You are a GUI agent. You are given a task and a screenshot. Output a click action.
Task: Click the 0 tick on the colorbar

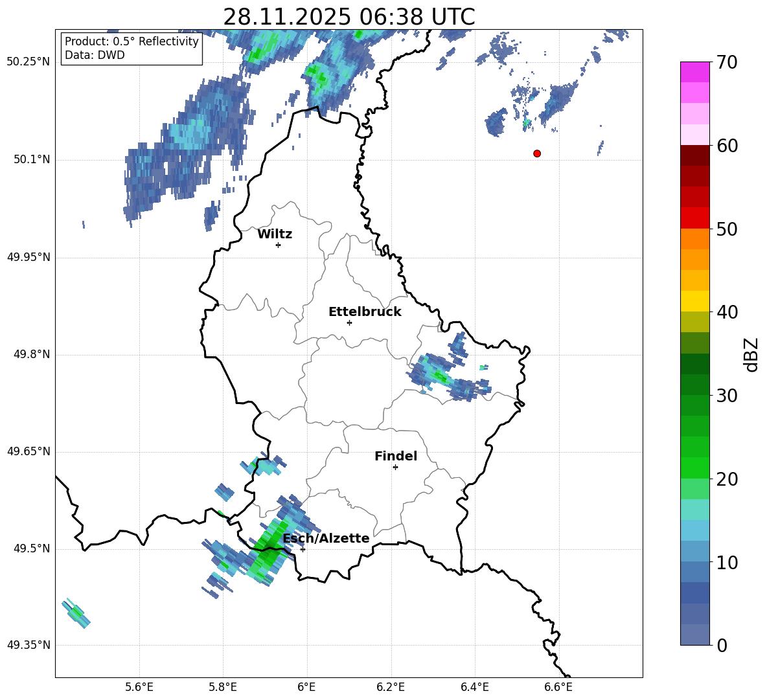[722, 645]
